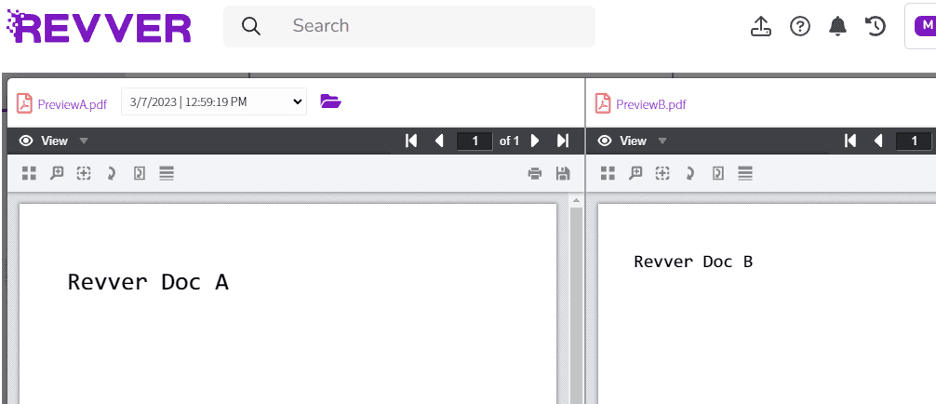Screen dimensions: 936x404
Task: Click the purple open folder icon
Action: tap(331, 101)
